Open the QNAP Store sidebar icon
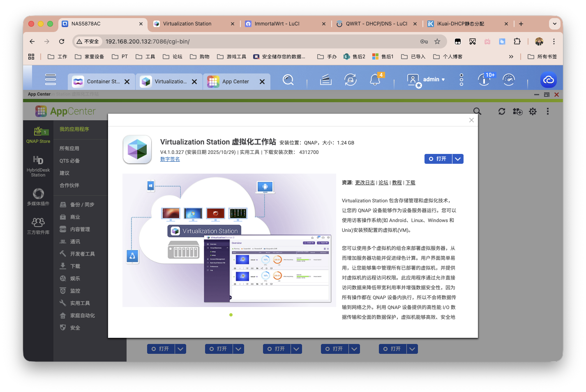Viewport: 586px width, 392px height. point(38,132)
